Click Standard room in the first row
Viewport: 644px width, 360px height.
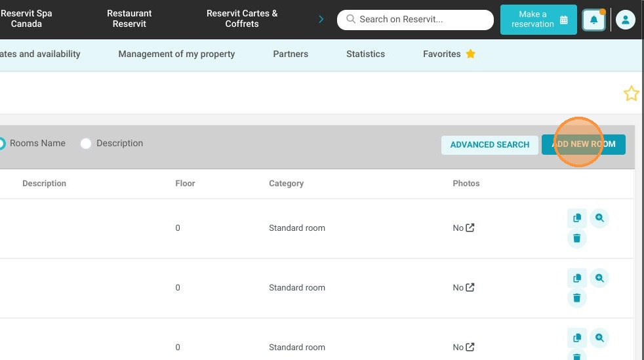pyautogui.click(x=297, y=228)
